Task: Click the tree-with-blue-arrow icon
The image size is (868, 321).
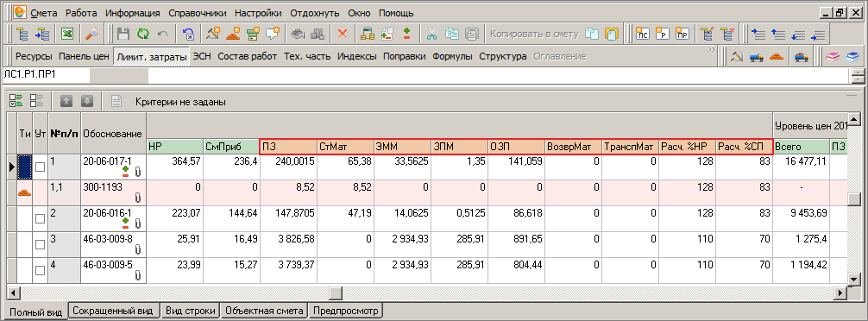Action: click(x=42, y=35)
